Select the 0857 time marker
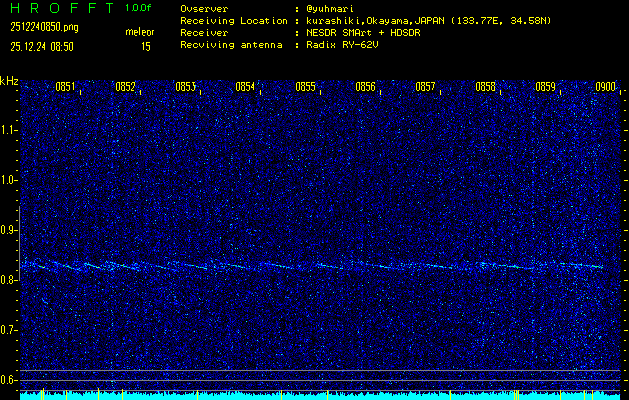The height and width of the screenshot is (400, 629). point(425,87)
